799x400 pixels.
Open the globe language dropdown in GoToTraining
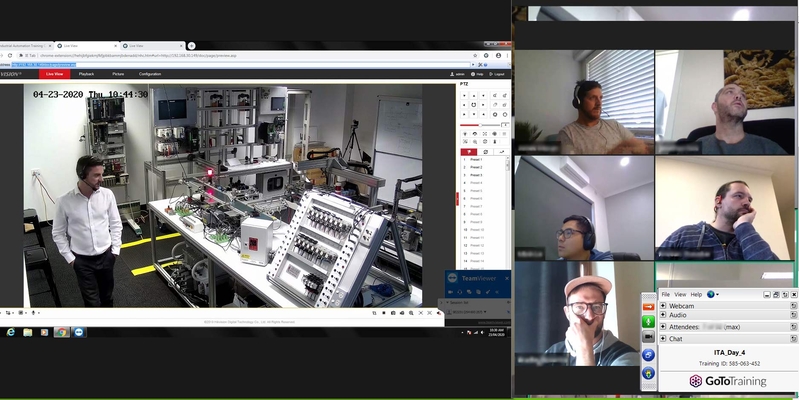pos(713,295)
